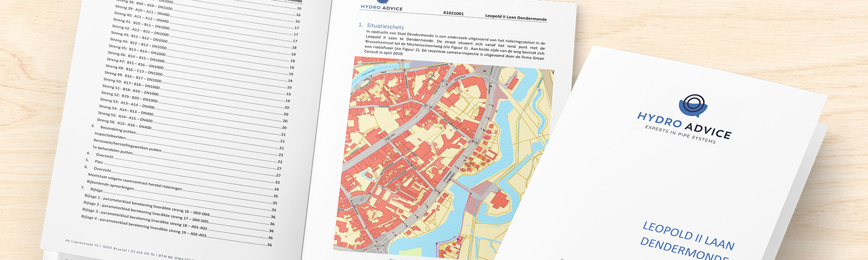Click contents entry 'Streng 48: B16 – C13 – DN1000'
The height and width of the screenshot is (260, 868).
(133, 70)
